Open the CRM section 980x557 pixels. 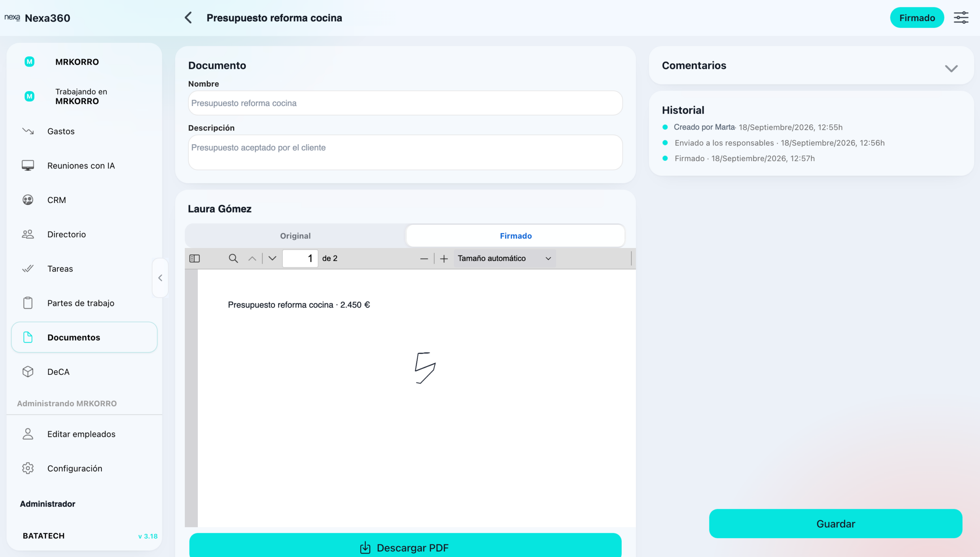(84, 200)
